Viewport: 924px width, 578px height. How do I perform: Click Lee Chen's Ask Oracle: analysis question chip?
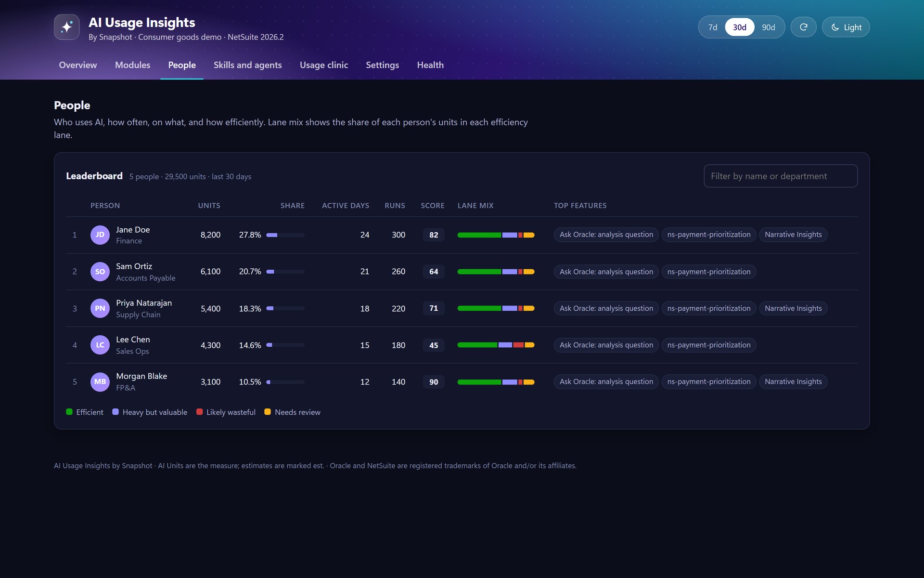tap(606, 345)
